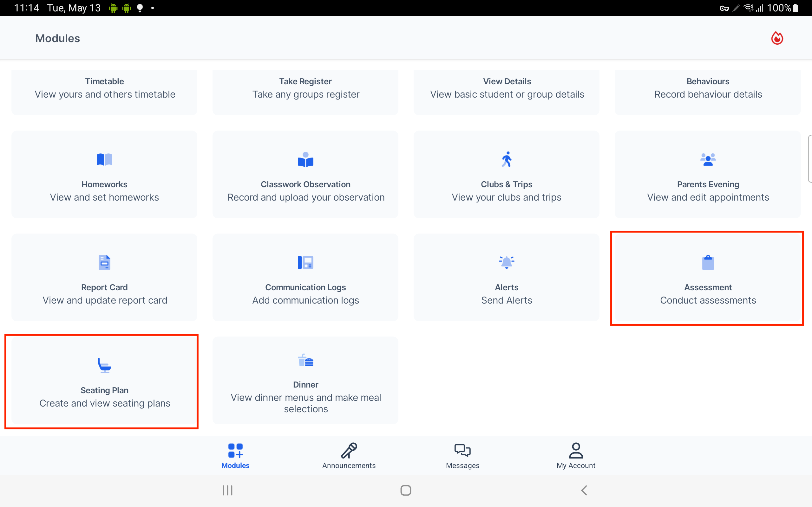Image resolution: width=812 pixels, height=507 pixels.
Task: Click Take Register to take any groups register
Action: point(305,92)
